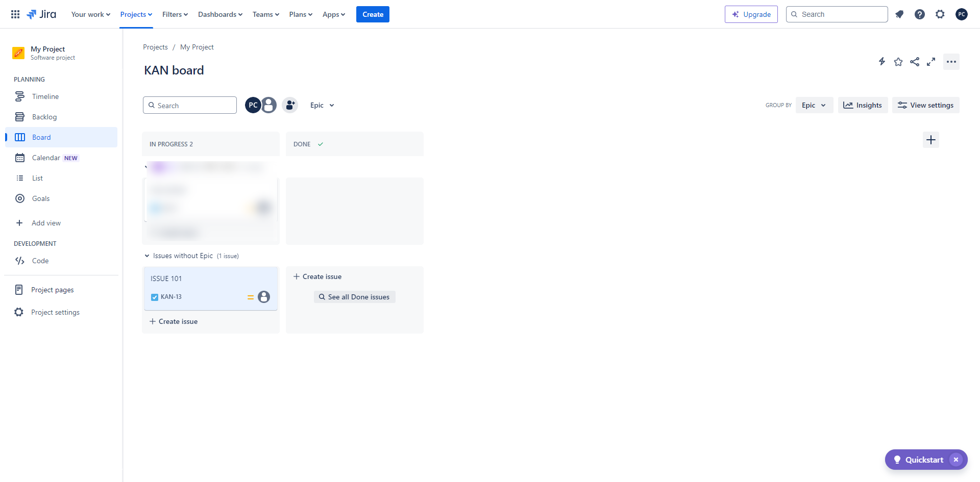980x482 pixels.
Task: Open Code under Development
Action: click(x=61, y=261)
